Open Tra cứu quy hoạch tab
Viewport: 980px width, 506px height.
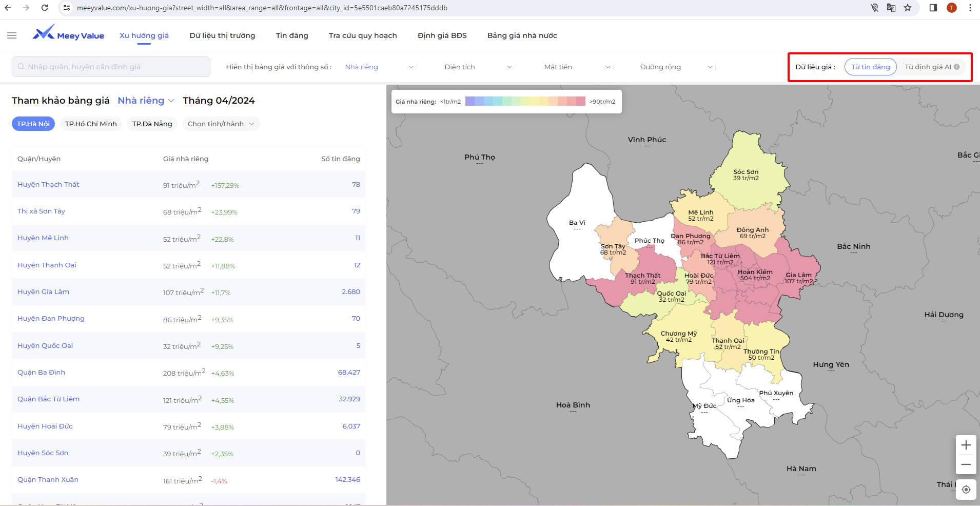coord(363,35)
